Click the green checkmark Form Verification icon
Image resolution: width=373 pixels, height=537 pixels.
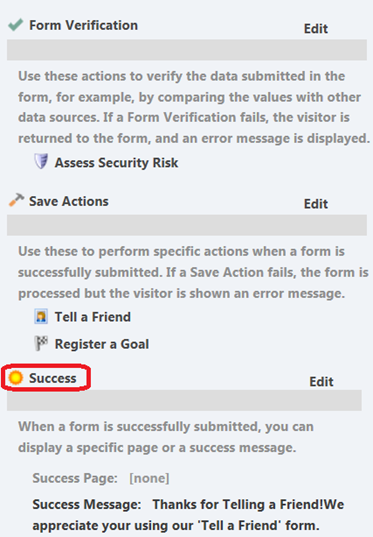click(15, 25)
